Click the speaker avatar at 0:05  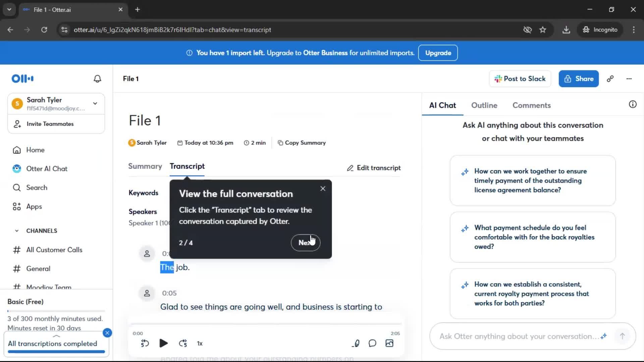coord(147,293)
